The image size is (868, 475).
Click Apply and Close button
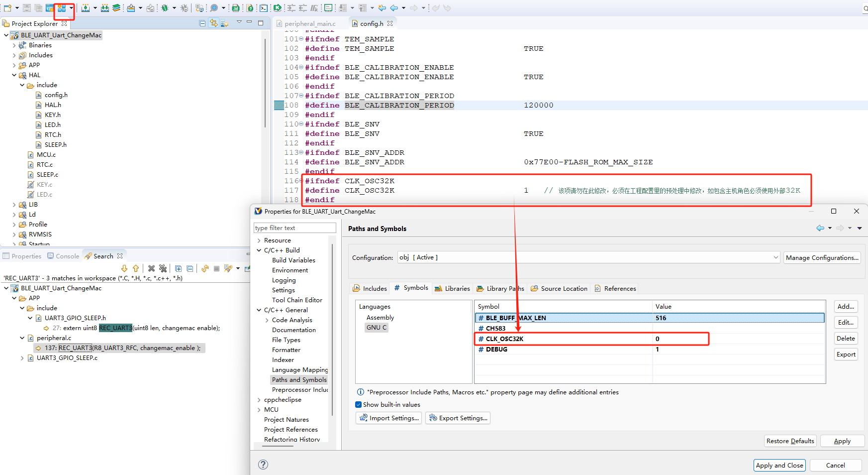coord(779,465)
